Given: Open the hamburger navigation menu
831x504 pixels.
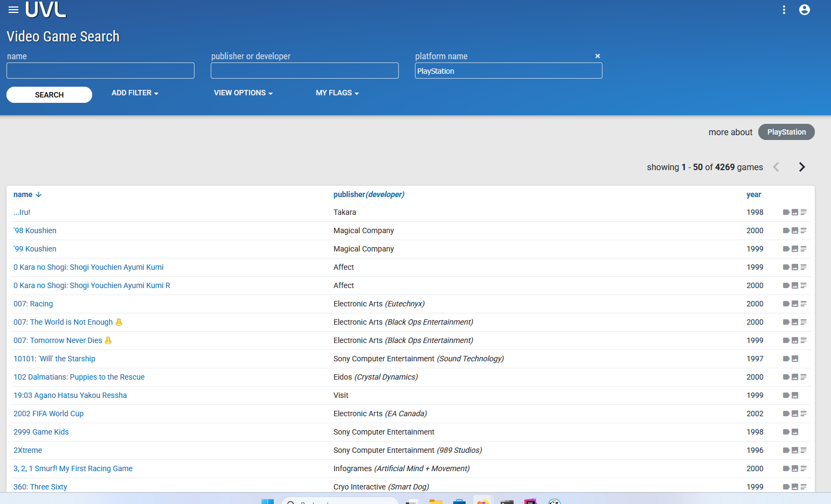Looking at the screenshot, I should click(x=13, y=10).
